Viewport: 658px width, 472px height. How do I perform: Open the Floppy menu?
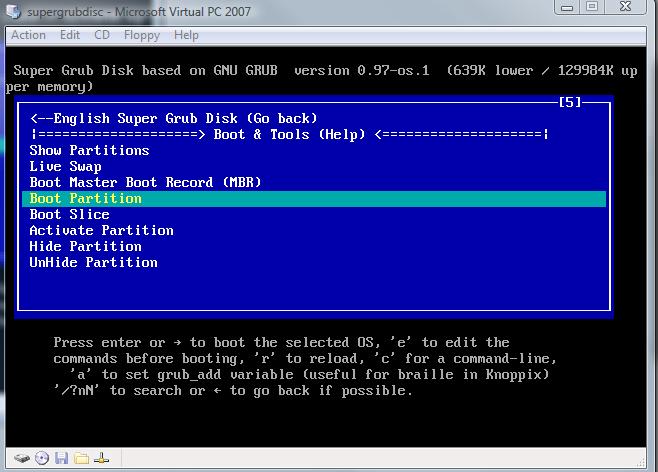point(142,35)
